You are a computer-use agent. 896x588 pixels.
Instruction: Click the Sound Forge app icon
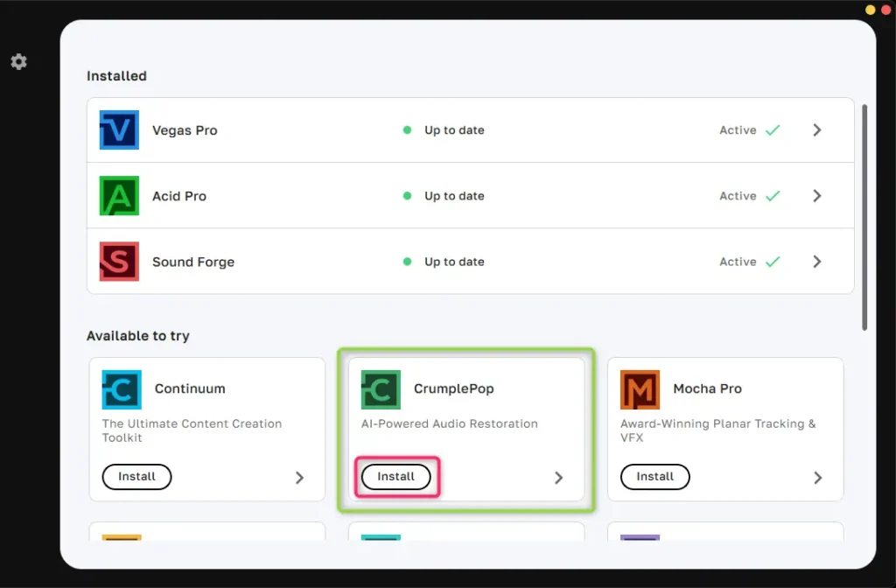pos(119,261)
